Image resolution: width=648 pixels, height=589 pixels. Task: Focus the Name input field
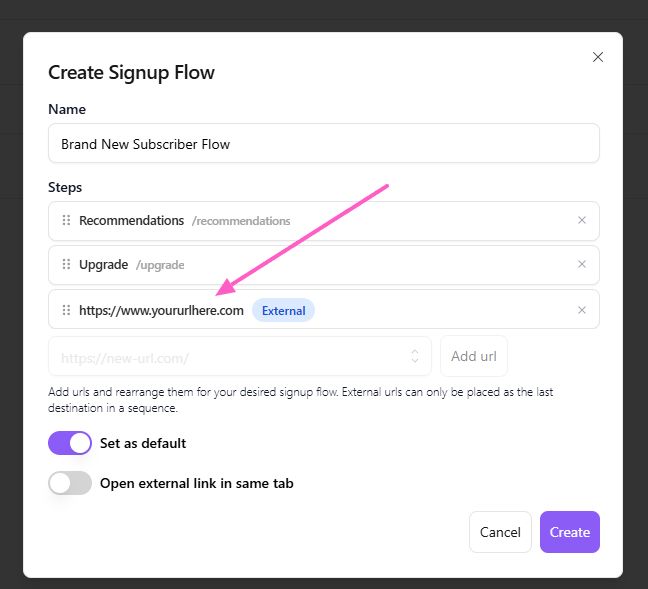324,143
